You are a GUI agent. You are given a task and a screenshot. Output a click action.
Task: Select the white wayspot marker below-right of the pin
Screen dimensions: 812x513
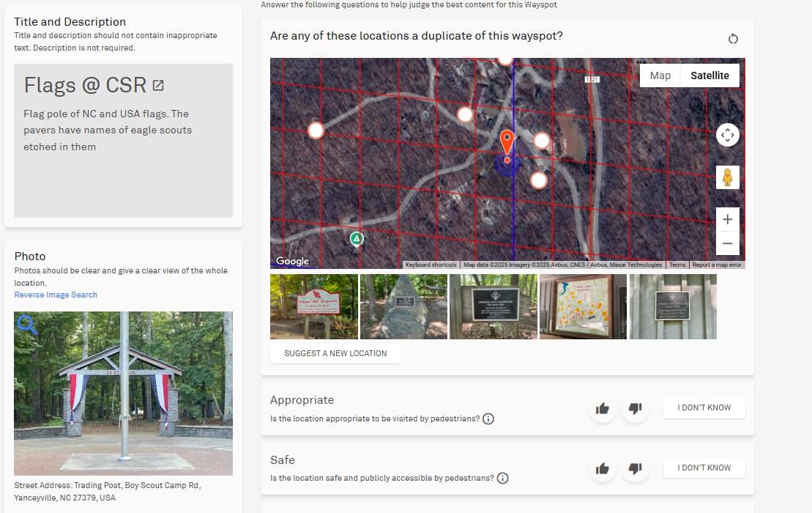[539, 180]
